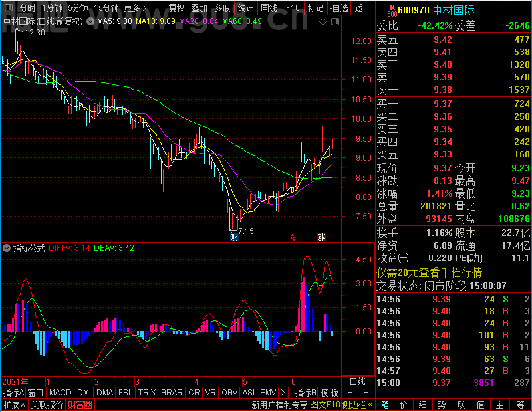Screen dimensions: 532x412
Task: Click the 涨 marker icon on the chart
Action: tap(321, 237)
